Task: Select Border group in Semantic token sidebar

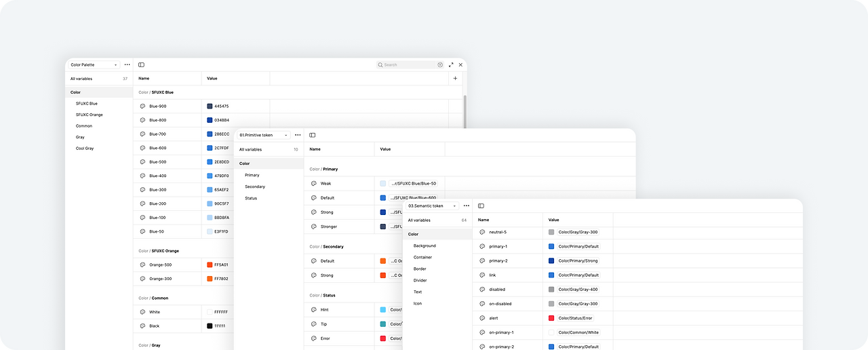Action: point(420,269)
